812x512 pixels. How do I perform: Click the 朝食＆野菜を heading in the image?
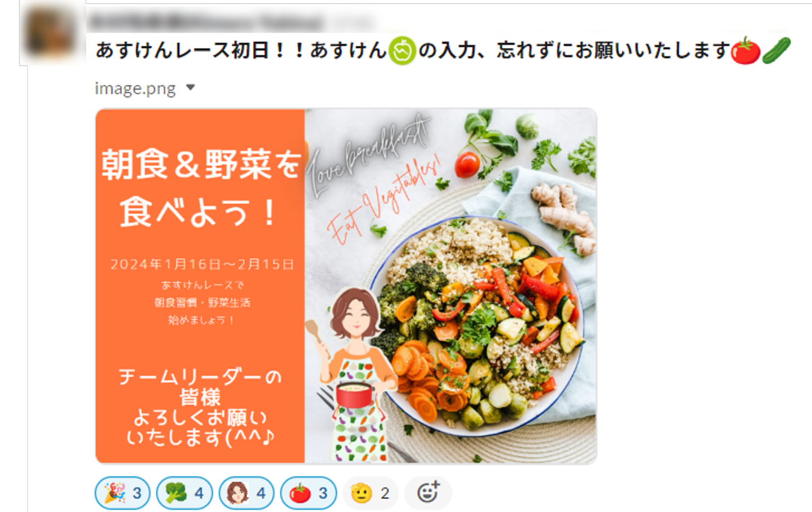(201, 165)
